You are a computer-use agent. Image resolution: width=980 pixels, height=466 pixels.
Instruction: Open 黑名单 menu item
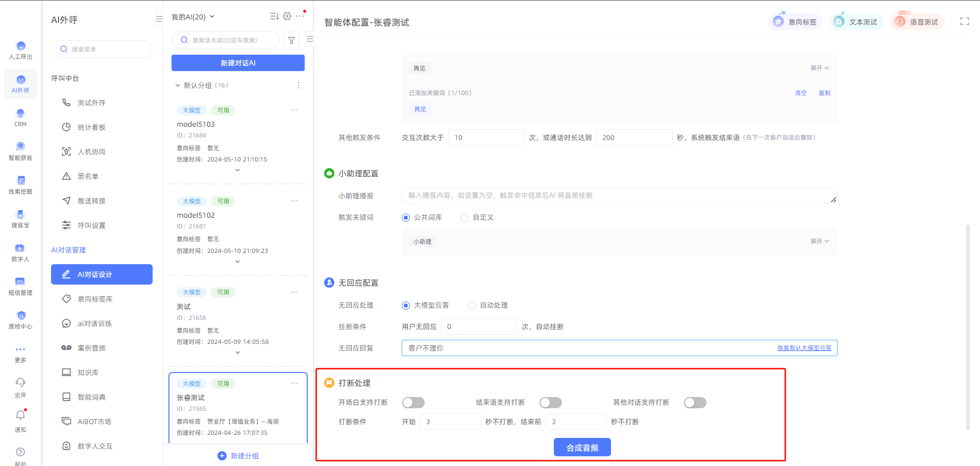pos(102,176)
